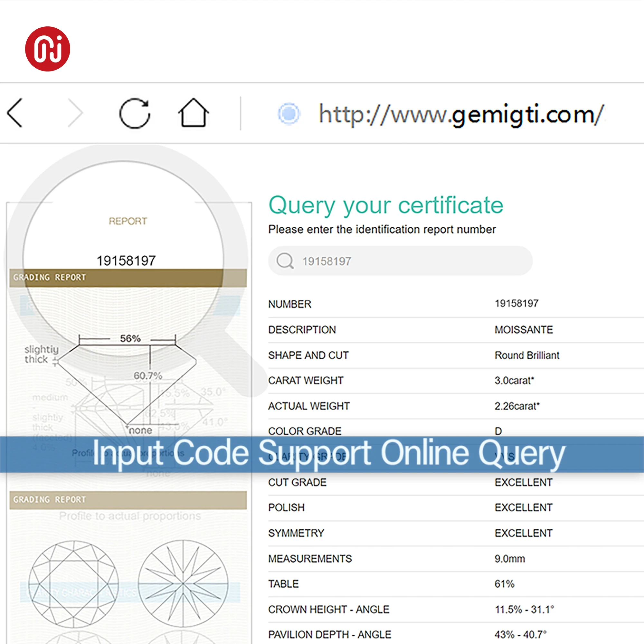Viewport: 644px width, 644px height.
Task: Click the CARAT WEIGHT label
Action: coord(306,380)
